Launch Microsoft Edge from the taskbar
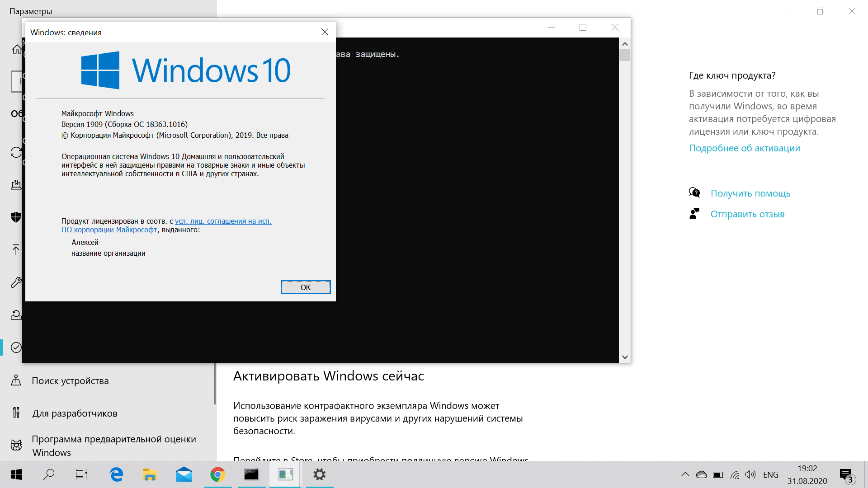The height and width of the screenshot is (488, 868). point(116,474)
